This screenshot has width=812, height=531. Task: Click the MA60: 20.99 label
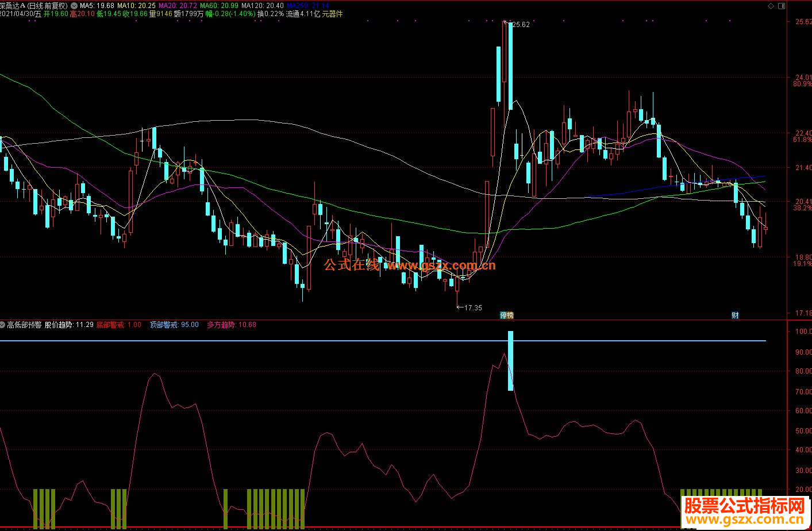pyautogui.click(x=219, y=6)
